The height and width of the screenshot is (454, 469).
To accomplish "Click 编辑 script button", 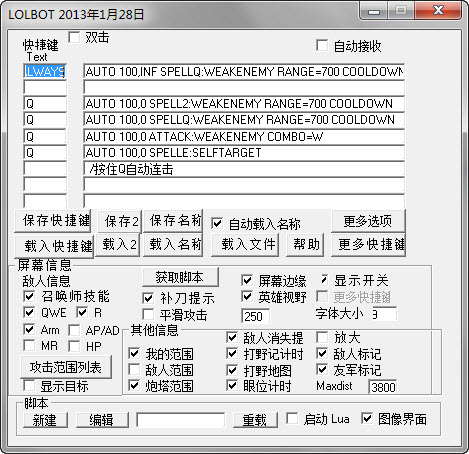I will (102, 420).
